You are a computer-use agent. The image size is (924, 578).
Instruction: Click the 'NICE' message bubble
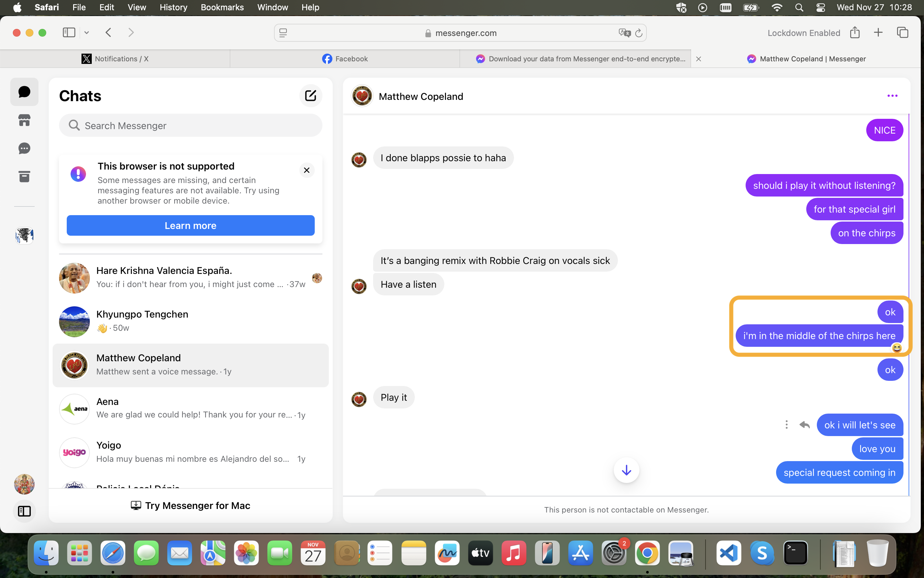(884, 130)
